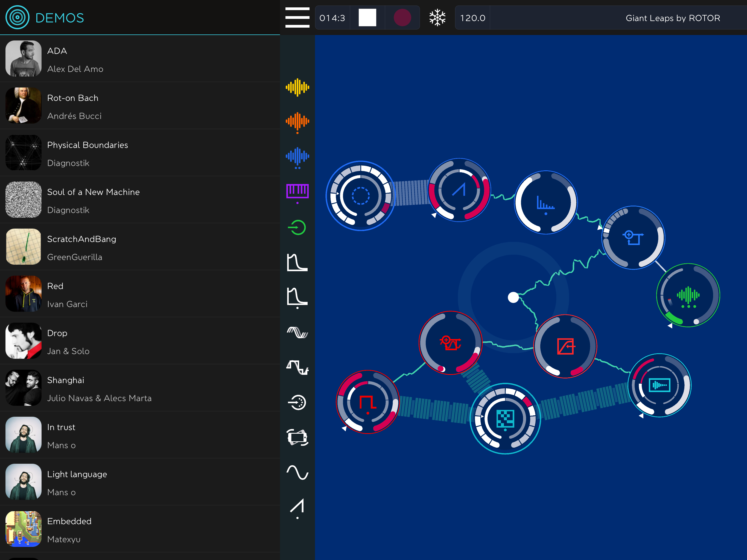Select the stepped square waveform icon
Viewport: 747px width, 560px height.
[297, 367]
